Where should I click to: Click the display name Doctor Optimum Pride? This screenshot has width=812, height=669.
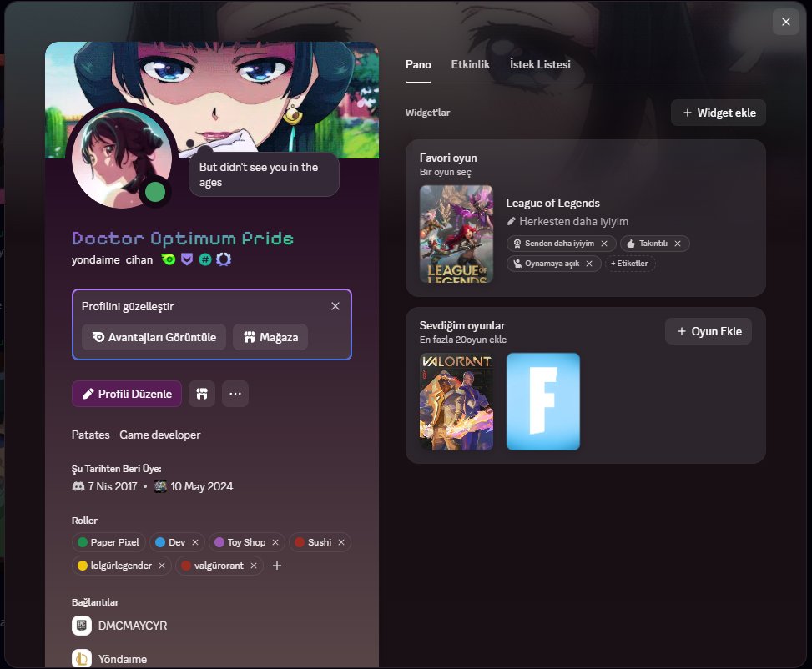[x=183, y=239]
